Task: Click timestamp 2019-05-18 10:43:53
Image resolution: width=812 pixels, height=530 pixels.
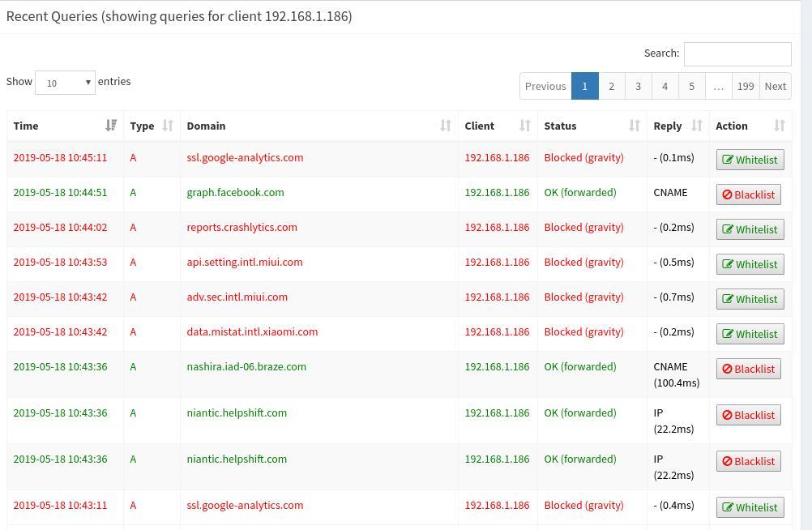Action: 60,262
